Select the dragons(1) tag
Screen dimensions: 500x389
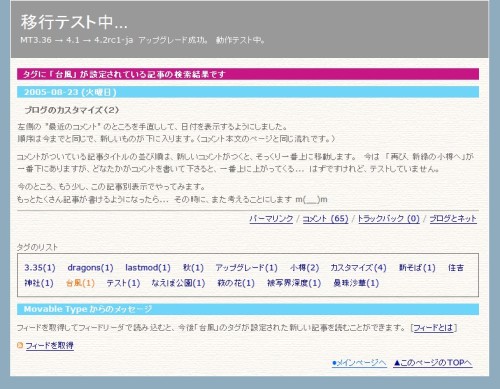[x=90, y=268]
